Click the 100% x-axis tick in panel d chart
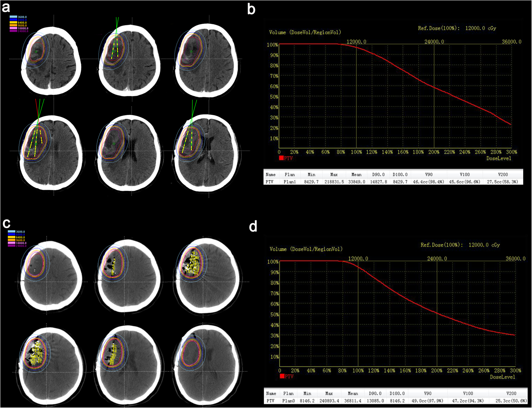Screen dimensions: 532x408 coord(358,371)
